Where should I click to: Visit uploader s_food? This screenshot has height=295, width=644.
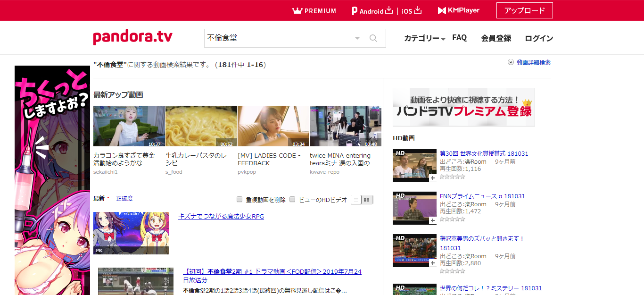tap(174, 172)
